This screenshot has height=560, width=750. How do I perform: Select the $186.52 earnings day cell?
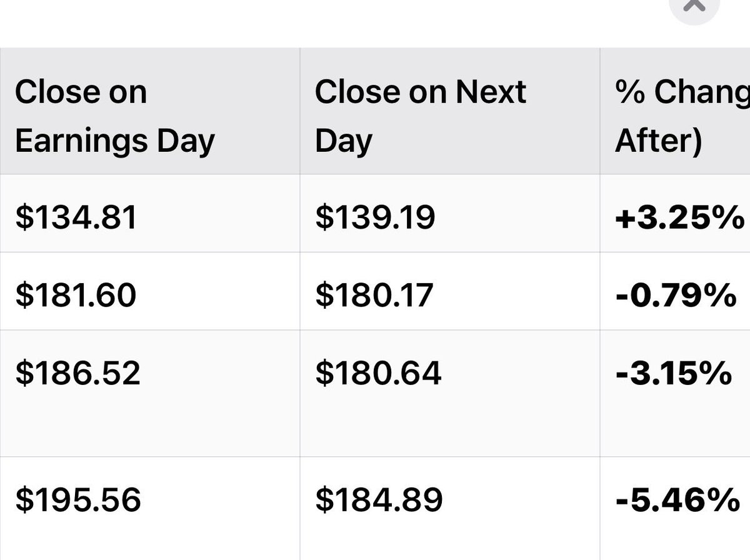(150, 394)
